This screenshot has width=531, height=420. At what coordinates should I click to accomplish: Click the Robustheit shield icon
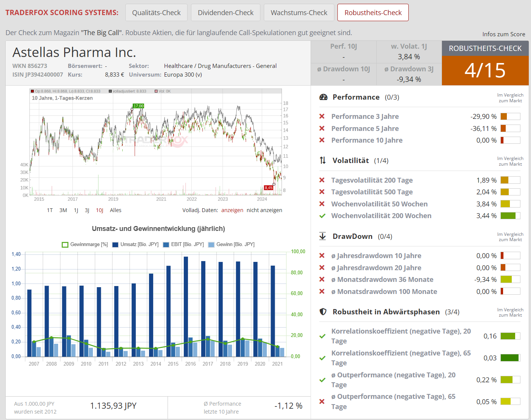[323, 312]
